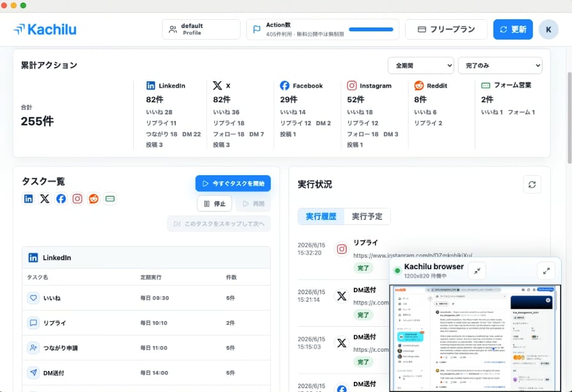This screenshot has width=572, height=392.
Task: Click the green status dot of Kachilu browser
Action: click(x=397, y=270)
